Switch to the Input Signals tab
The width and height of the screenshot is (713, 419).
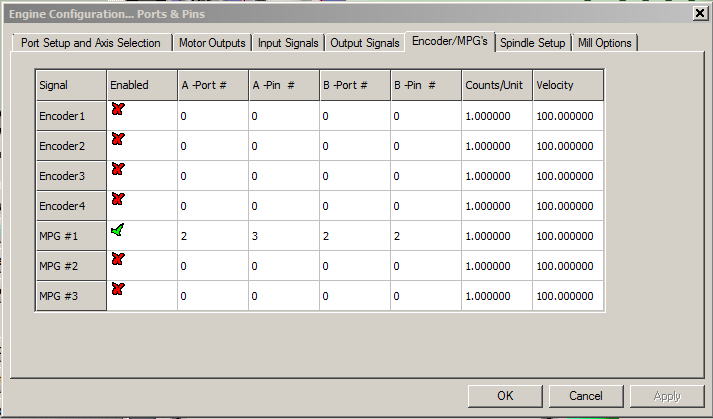point(288,43)
